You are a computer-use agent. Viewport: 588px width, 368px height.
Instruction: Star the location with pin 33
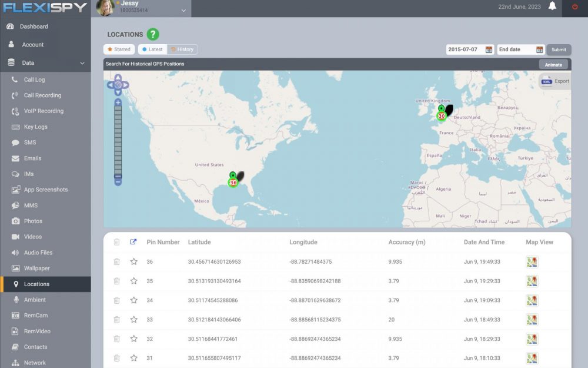[134, 320]
